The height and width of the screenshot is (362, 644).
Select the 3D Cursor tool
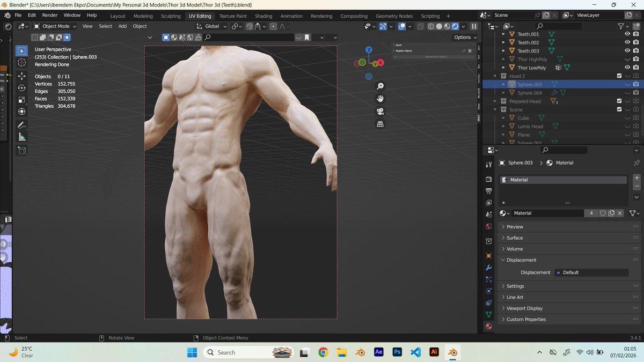coord(21,63)
